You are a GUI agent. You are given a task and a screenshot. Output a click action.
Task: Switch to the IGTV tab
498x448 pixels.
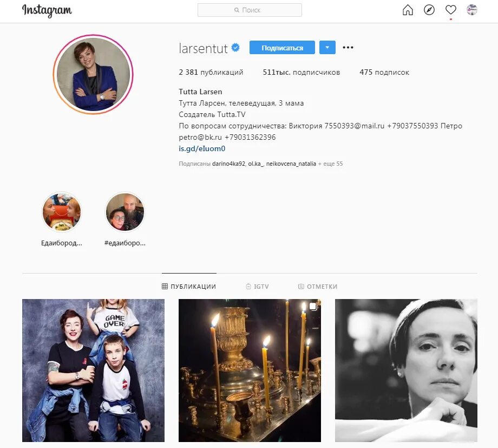257,287
